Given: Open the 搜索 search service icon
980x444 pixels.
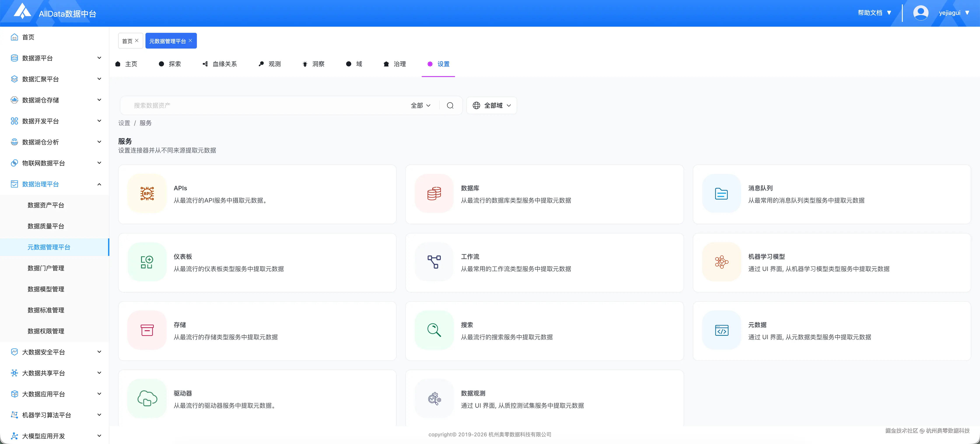Looking at the screenshot, I should (434, 330).
